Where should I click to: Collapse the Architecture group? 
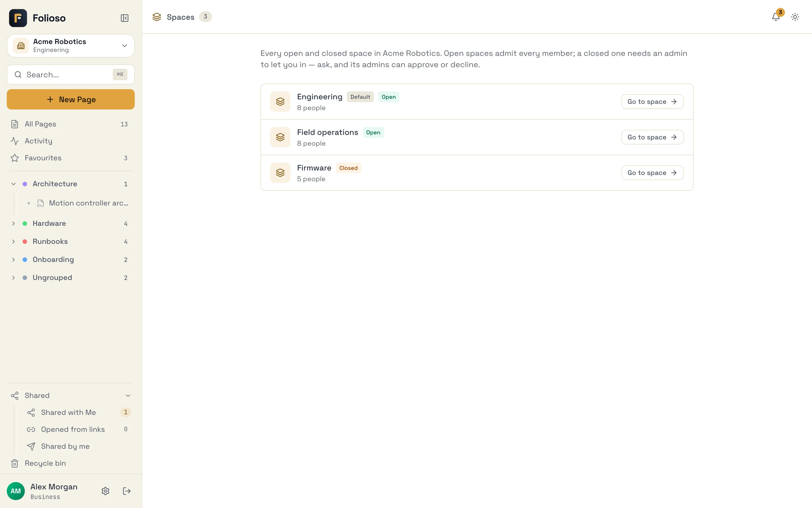click(14, 184)
